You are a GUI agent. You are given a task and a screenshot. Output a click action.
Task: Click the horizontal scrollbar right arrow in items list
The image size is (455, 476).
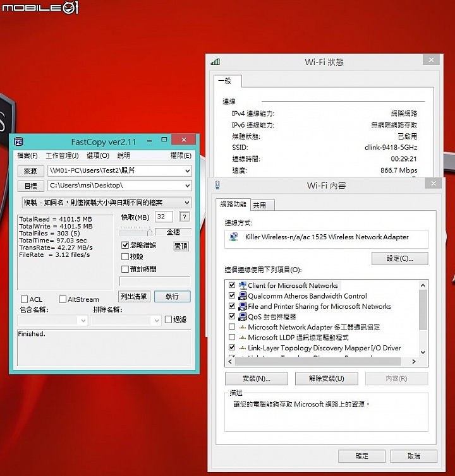pos(414,361)
